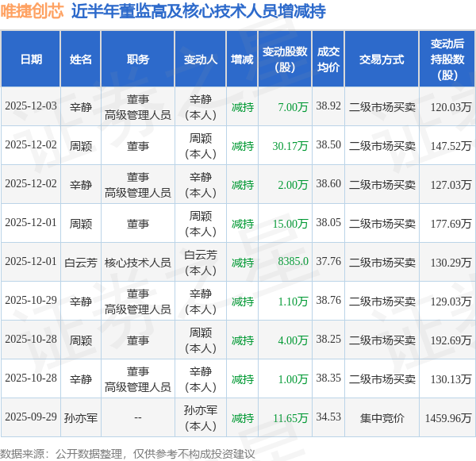Click the average price 38.25
Screen dimensions: 476x461
328,340
